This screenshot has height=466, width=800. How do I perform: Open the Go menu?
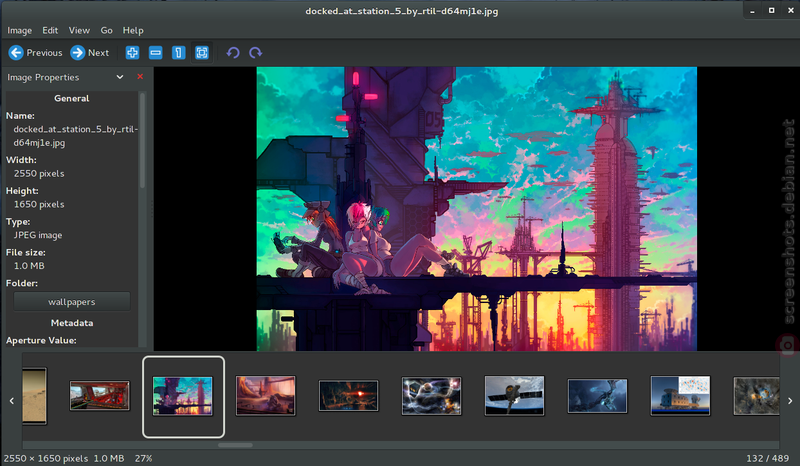(106, 31)
